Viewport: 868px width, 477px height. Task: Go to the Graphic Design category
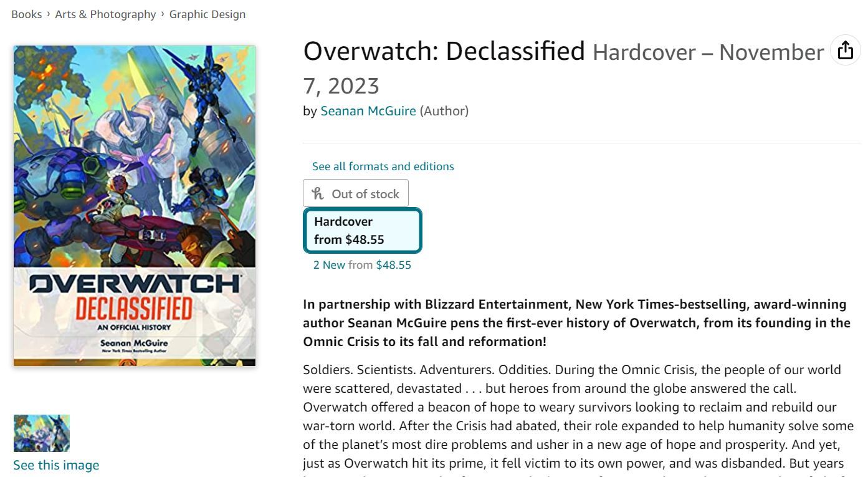tap(207, 14)
